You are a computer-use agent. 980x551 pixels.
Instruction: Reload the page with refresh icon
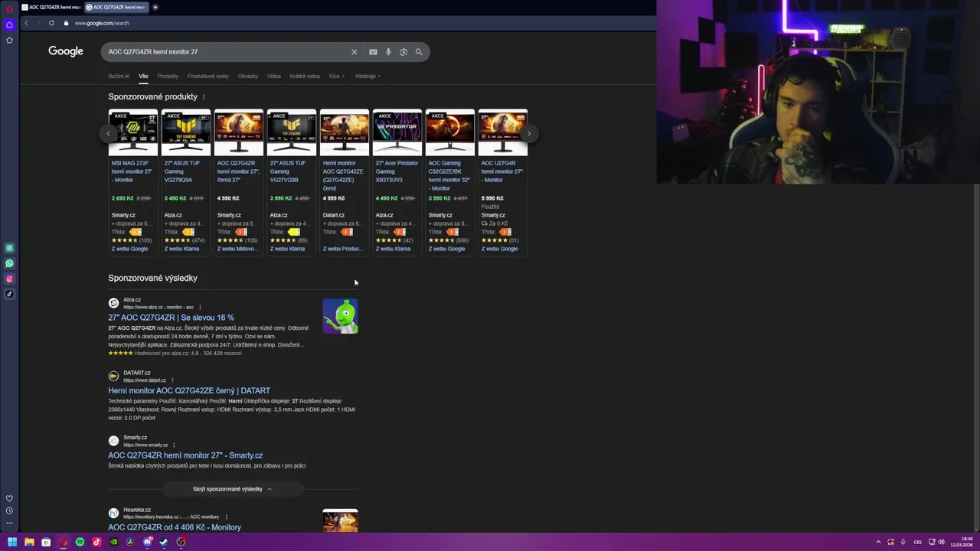pyautogui.click(x=51, y=23)
